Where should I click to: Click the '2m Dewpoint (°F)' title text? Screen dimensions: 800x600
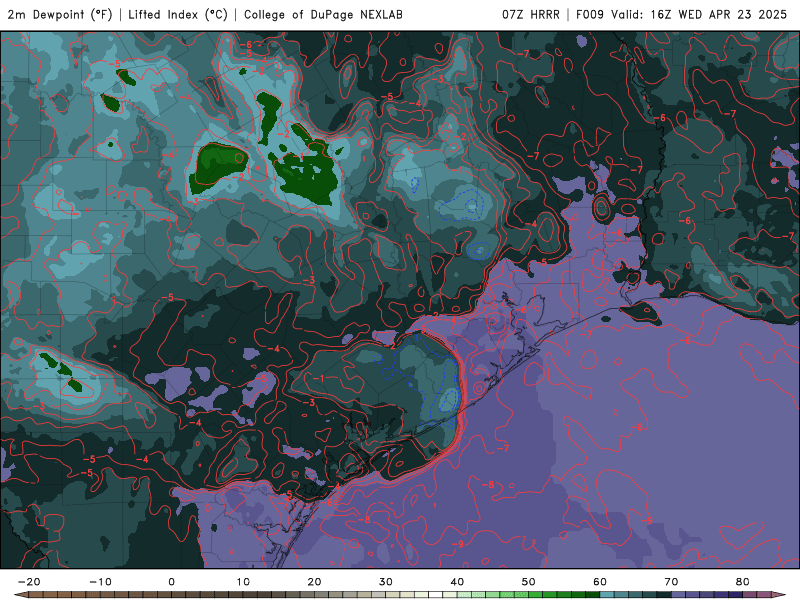tap(60, 14)
